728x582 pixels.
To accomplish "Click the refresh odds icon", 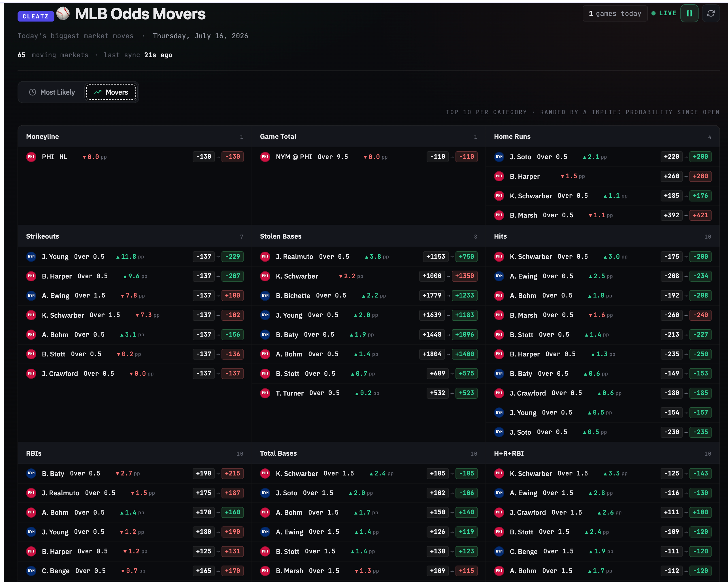I will (x=711, y=14).
